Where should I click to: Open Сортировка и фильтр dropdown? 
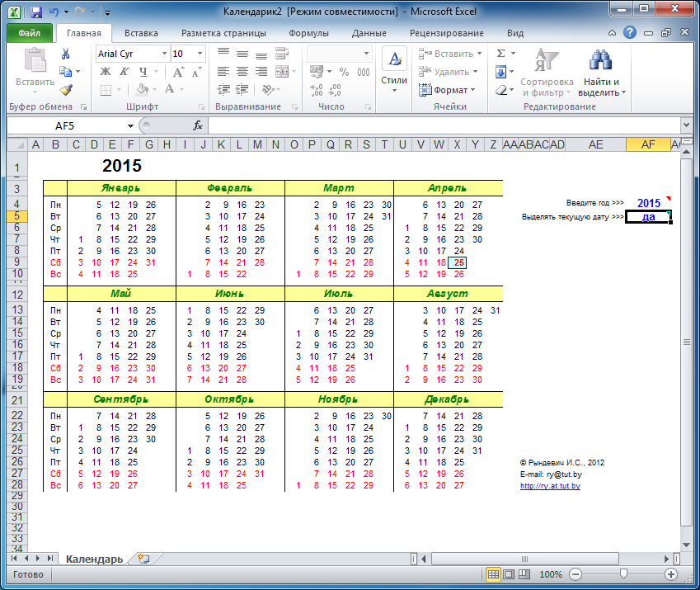click(x=547, y=72)
